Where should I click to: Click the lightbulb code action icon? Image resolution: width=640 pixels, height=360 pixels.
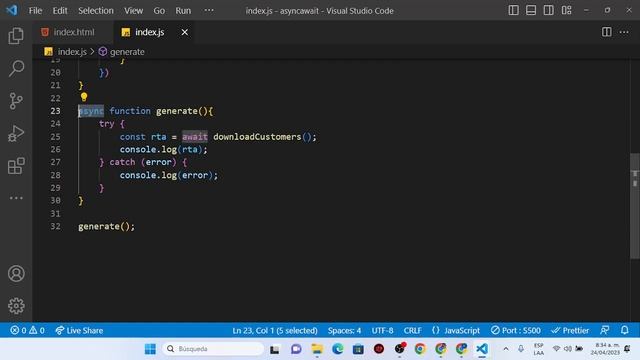(x=84, y=97)
